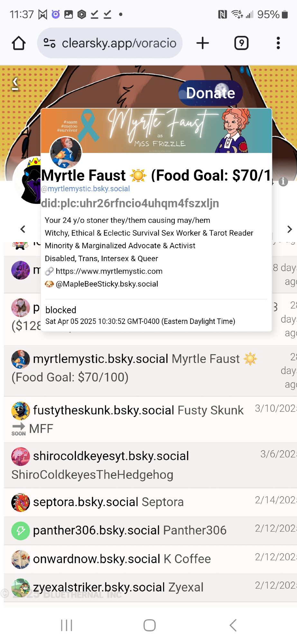
Task: Tap the Android recent apps button
Action: point(67,625)
